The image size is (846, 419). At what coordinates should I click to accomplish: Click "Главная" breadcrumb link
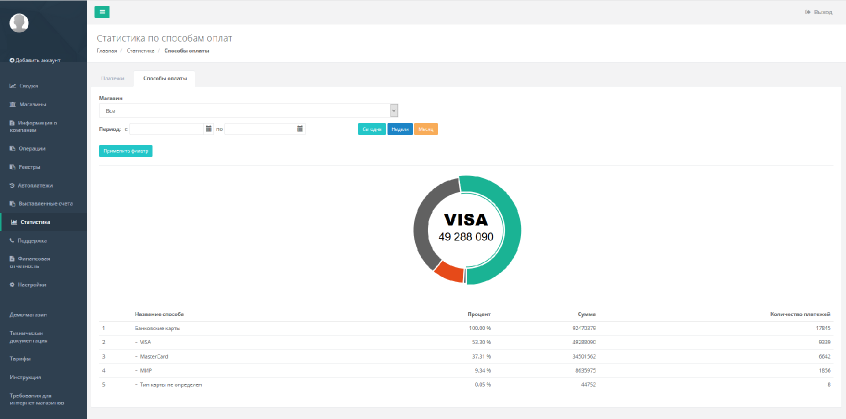tap(107, 51)
